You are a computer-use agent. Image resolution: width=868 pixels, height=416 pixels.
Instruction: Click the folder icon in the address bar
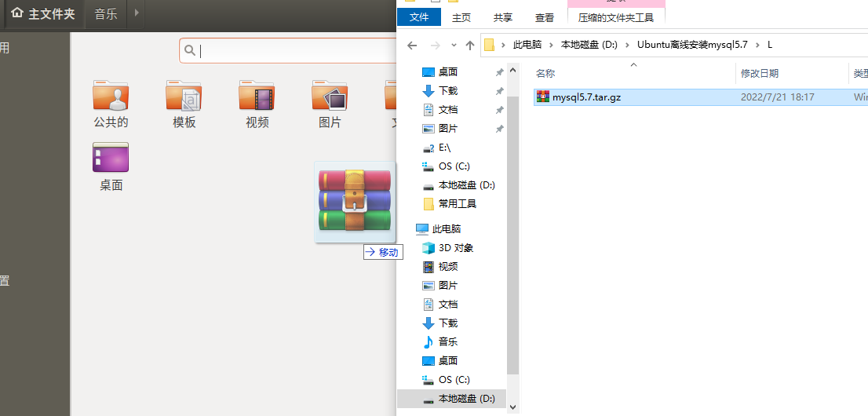click(489, 45)
